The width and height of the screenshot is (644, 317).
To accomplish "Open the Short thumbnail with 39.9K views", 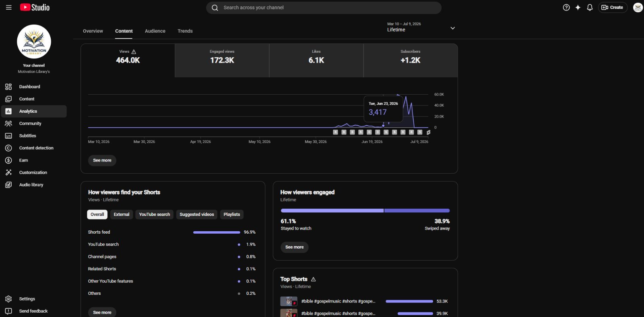I will point(289,313).
